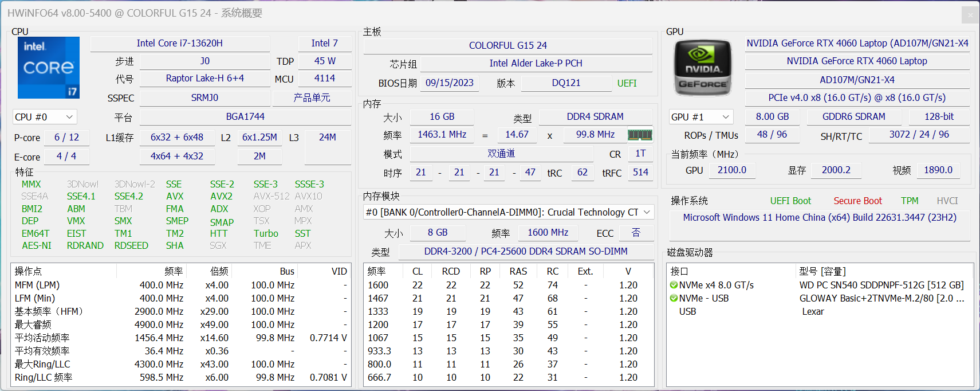Image resolution: width=980 pixels, height=391 pixels.
Task: Click the Secure Boot status label
Action: click(857, 201)
